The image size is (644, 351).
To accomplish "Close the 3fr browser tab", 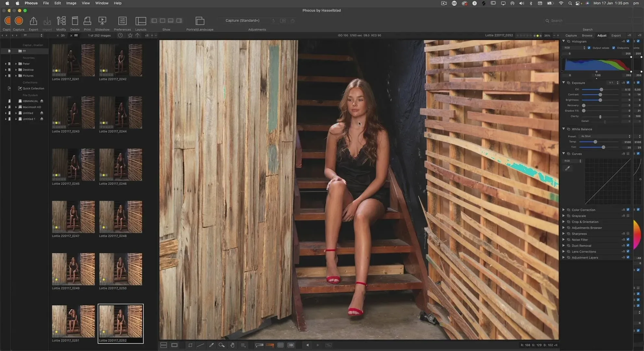I will (58, 35).
